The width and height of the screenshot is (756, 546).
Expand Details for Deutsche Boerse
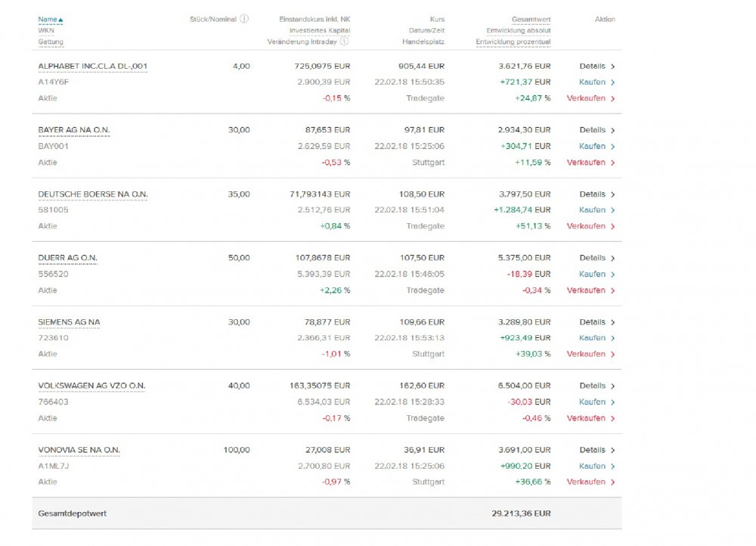(593, 194)
